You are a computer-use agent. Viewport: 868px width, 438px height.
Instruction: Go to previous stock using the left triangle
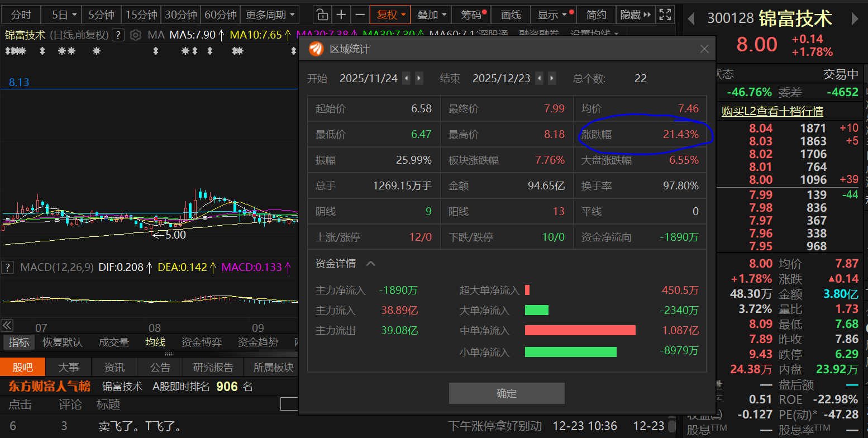(691, 19)
